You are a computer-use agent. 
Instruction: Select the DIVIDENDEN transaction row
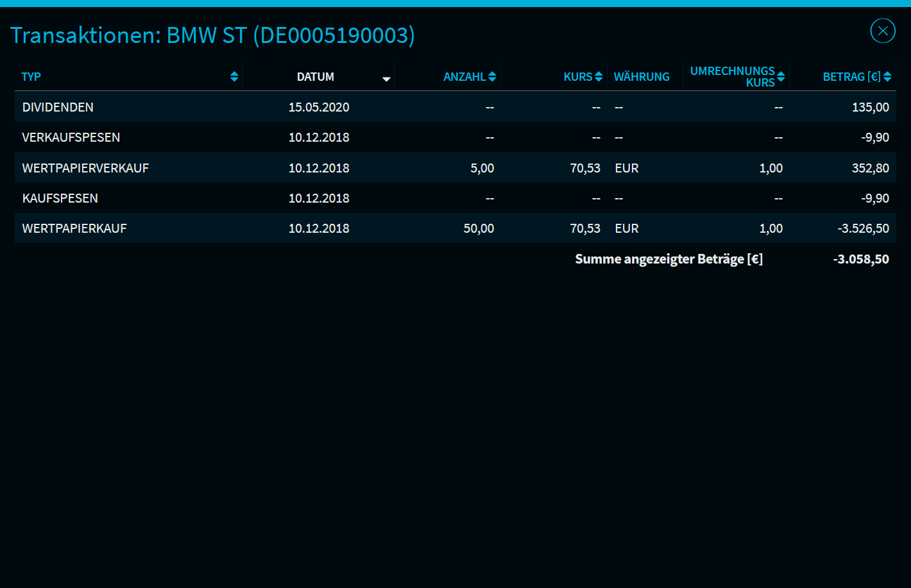(58, 107)
